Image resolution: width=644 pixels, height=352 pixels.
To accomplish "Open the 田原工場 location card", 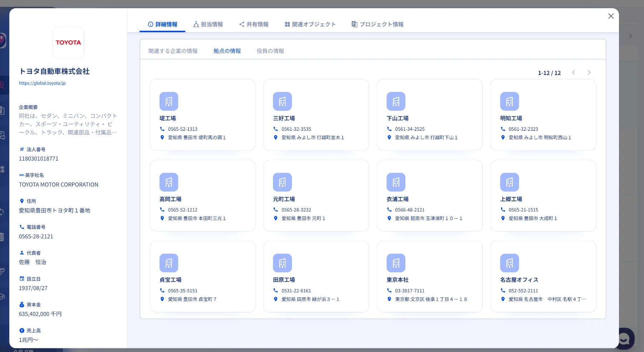I will [x=316, y=276].
